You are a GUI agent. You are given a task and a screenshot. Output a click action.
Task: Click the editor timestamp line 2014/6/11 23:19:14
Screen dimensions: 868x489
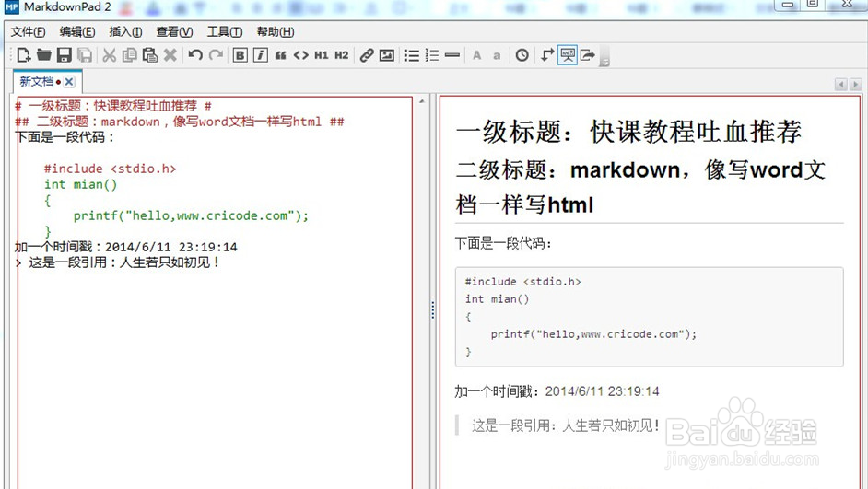125,247
